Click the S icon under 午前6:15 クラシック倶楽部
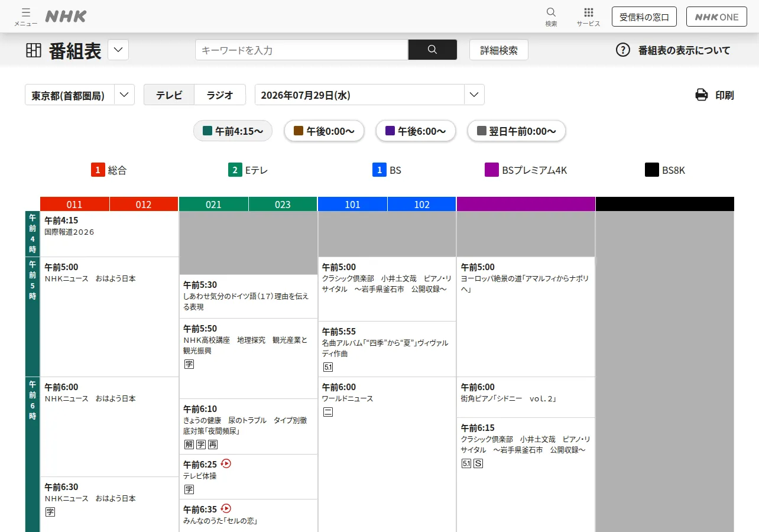 (x=479, y=463)
